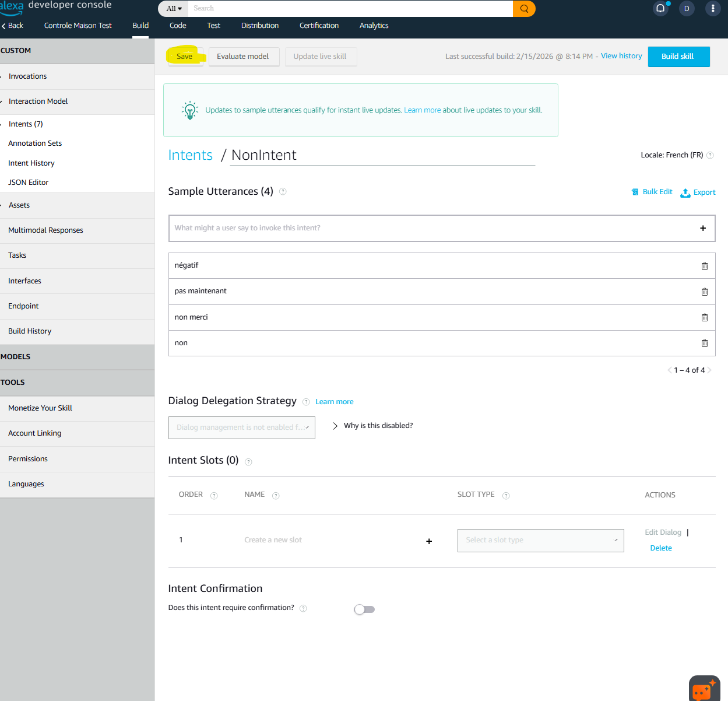Click the Build skill button
Viewport: 728px width, 701px height.
(x=678, y=57)
